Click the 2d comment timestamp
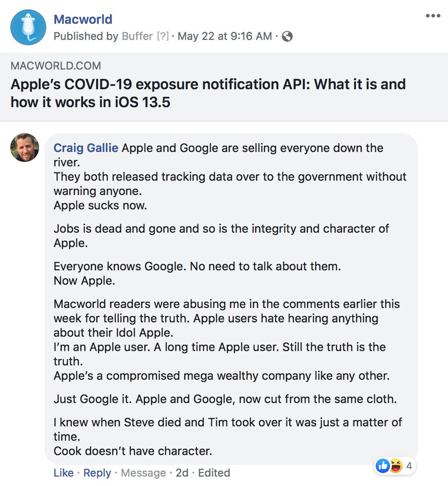This screenshot has height=486, width=448. 182,473
